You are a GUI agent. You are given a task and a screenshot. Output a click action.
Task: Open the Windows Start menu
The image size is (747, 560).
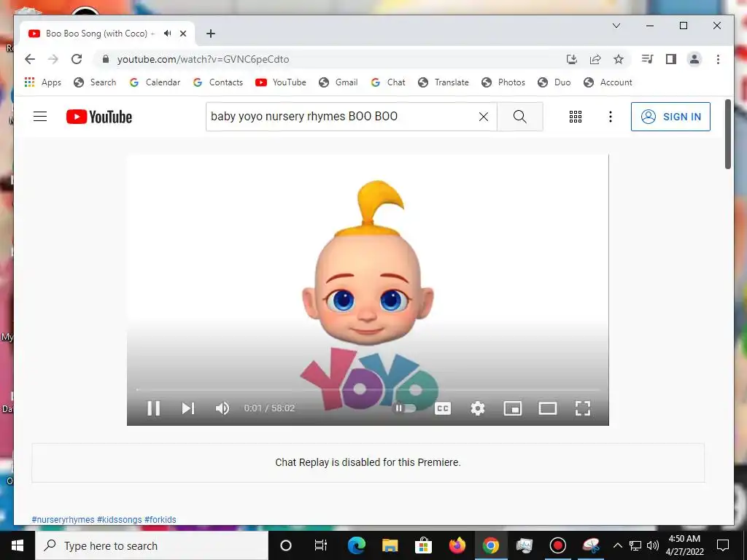tap(18, 545)
